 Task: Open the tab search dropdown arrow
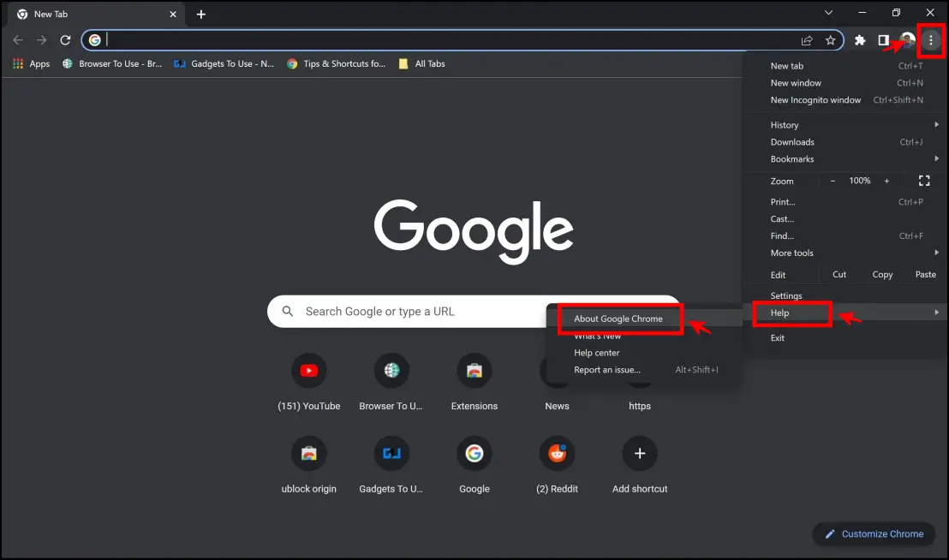(x=828, y=12)
